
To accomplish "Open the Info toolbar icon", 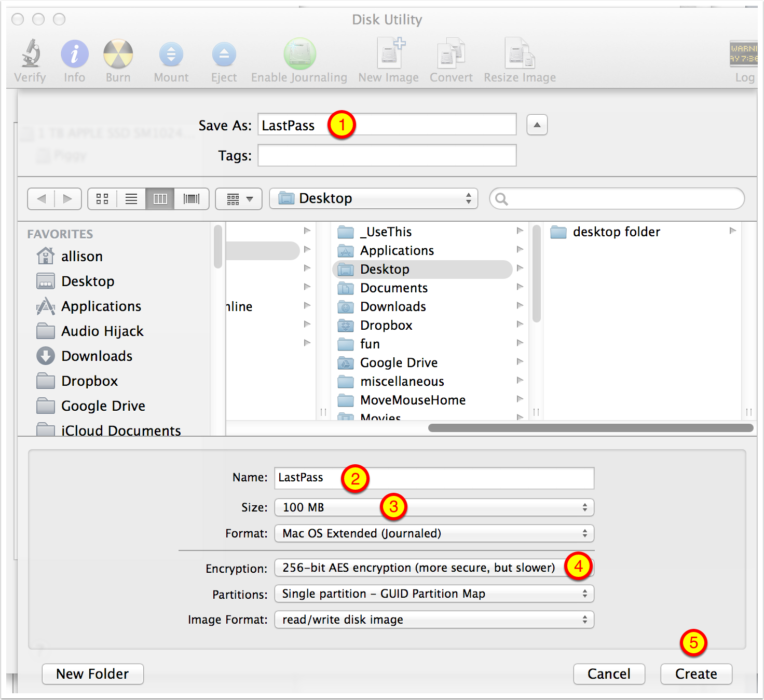I will coord(75,55).
